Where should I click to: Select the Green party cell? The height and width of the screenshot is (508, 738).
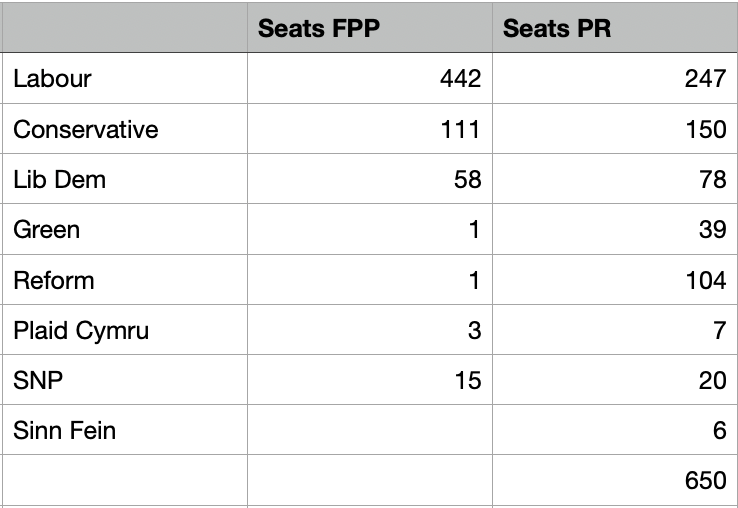coord(125,230)
